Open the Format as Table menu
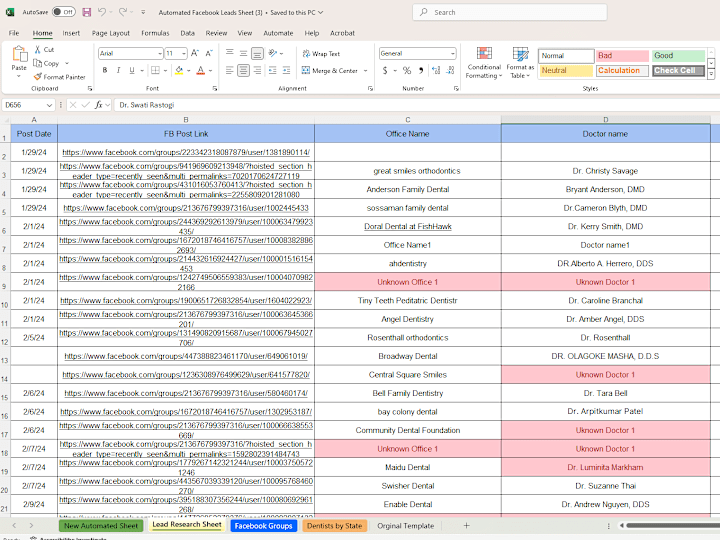 point(520,63)
